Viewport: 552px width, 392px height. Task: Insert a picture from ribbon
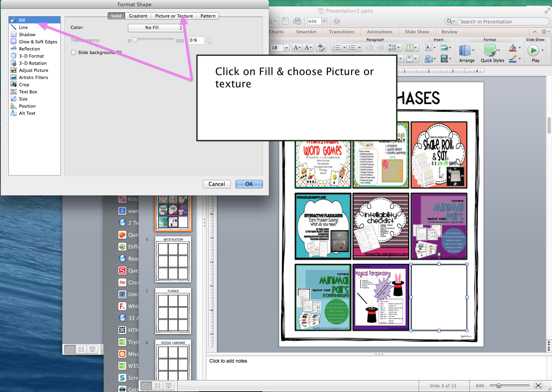tap(444, 48)
